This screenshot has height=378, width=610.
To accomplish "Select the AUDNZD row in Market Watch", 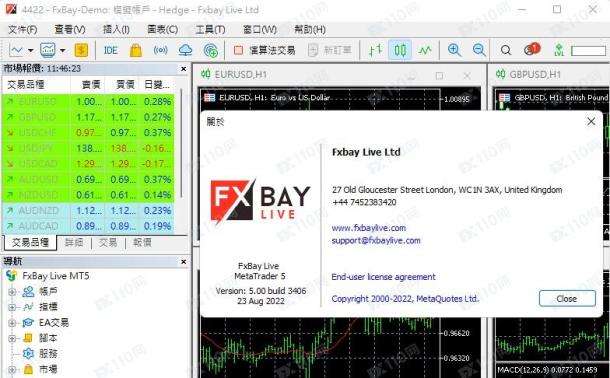I will pos(88,210).
